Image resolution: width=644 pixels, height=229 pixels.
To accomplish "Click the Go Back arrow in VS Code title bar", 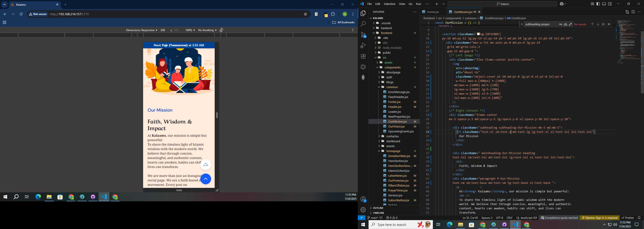I will tap(437, 4).
